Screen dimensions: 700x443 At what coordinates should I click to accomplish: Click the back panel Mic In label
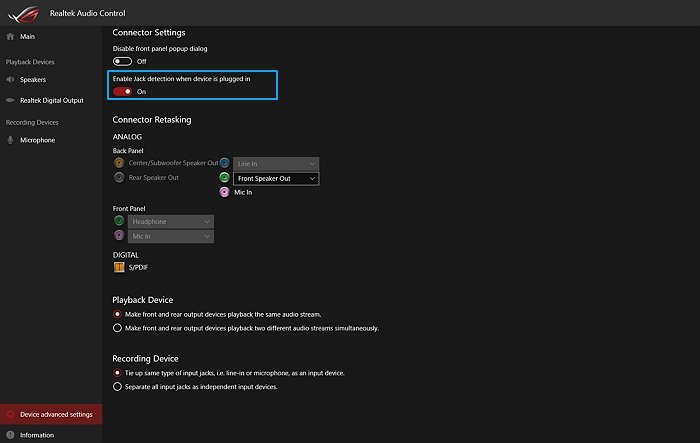pos(243,192)
